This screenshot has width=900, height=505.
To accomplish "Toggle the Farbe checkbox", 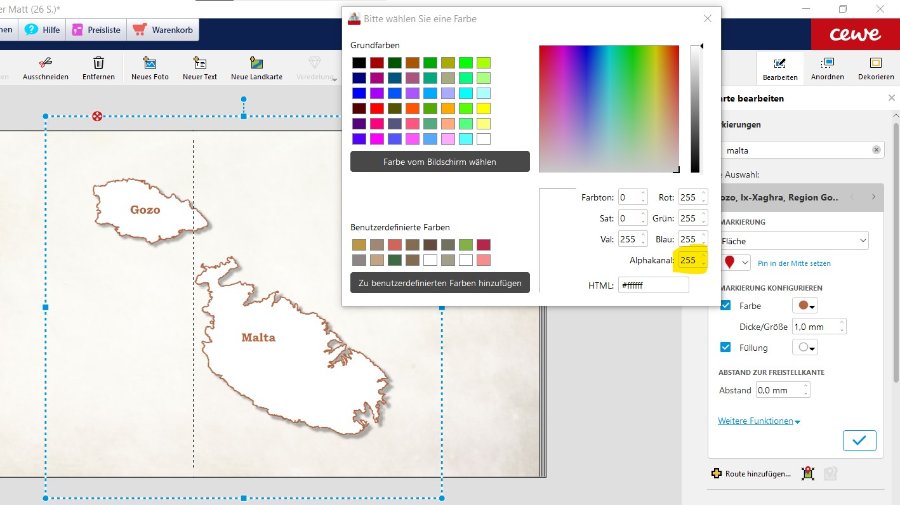I will (x=726, y=305).
